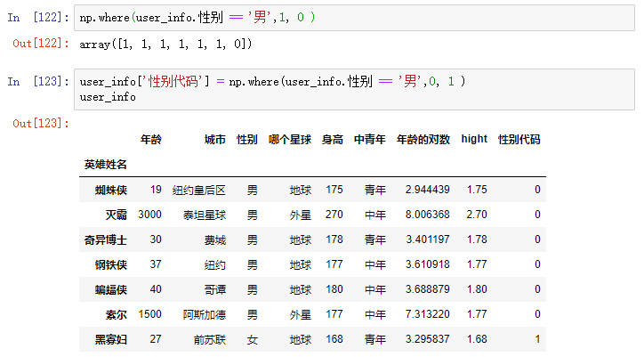Click the height value 175
Screen dimensions: 644x357
pyautogui.click(x=334, y=190)
